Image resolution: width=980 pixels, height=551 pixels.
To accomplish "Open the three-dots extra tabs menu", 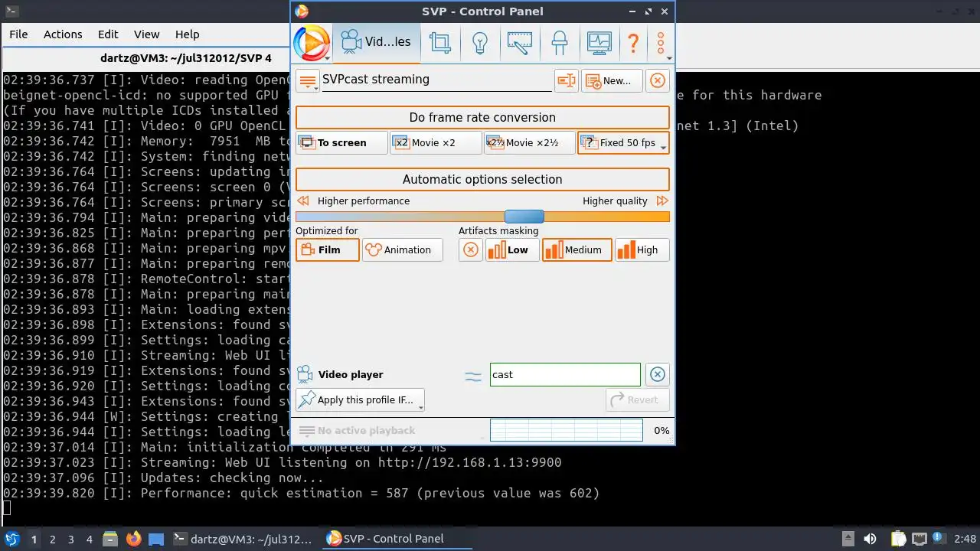I will [661, 44].
